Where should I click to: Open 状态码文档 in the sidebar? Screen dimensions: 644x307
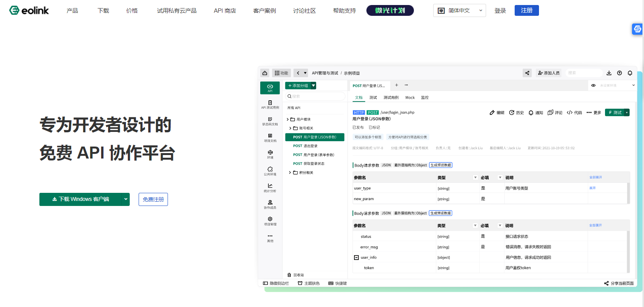270,121
